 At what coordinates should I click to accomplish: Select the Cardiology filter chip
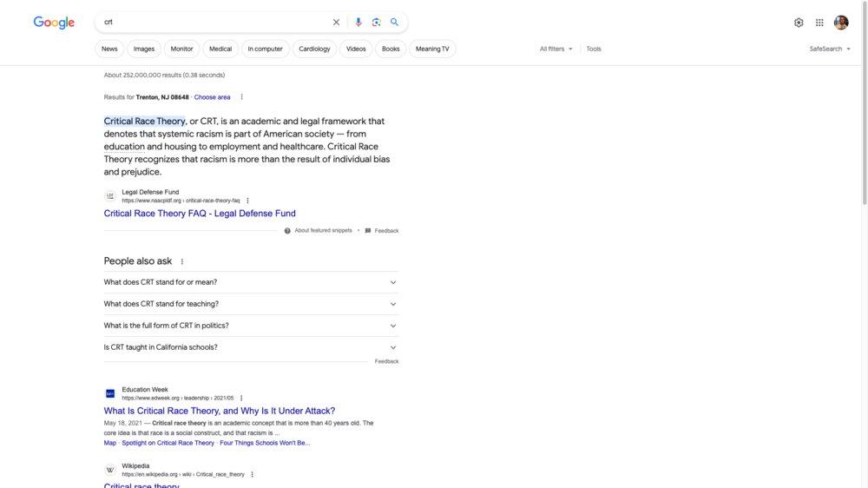click(314, 49)
